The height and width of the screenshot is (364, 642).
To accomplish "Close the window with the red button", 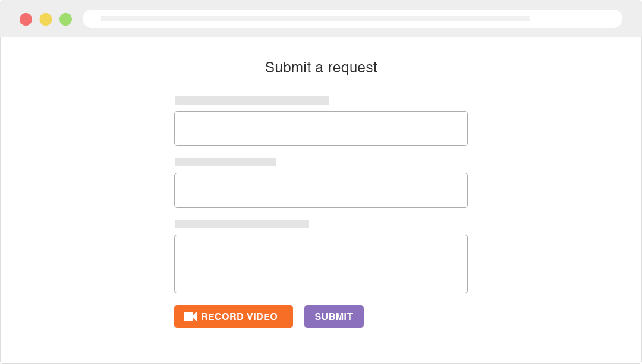I will coord(26,19).
